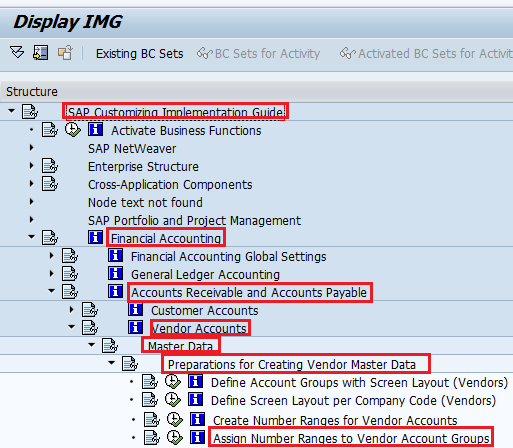Expand the Customer Accounts node

(x=71, y=310)
